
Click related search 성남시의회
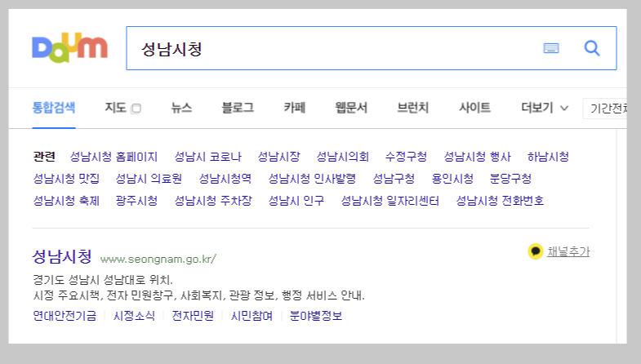coord(343,157)
